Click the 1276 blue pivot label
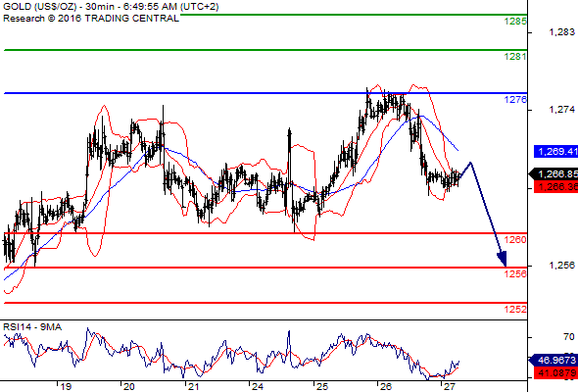This screenshot has width=578, height=392. (515, 100)
